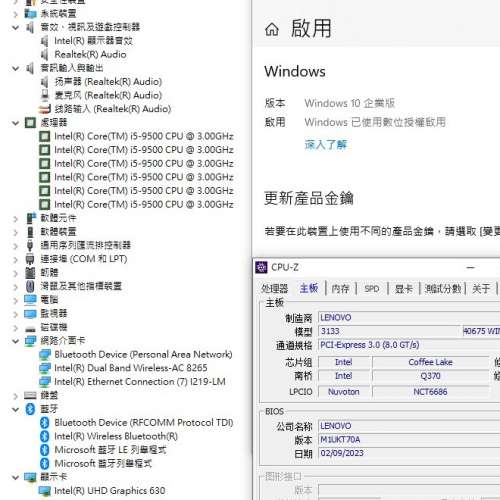Open the memory tab in CPU-Z
Screen dimensions: 500x500
340,289
